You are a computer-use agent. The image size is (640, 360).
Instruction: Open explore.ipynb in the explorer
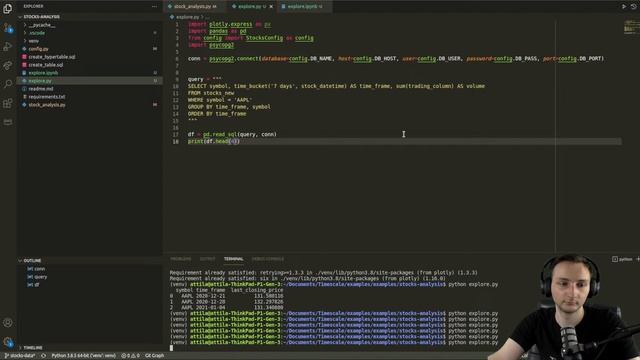pyautogui.click(x=89, y=73)
